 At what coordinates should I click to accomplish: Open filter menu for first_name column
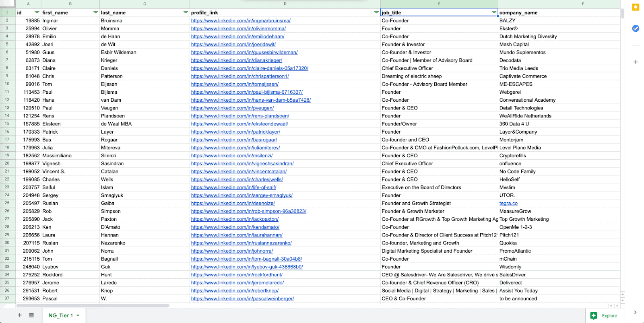95,13
